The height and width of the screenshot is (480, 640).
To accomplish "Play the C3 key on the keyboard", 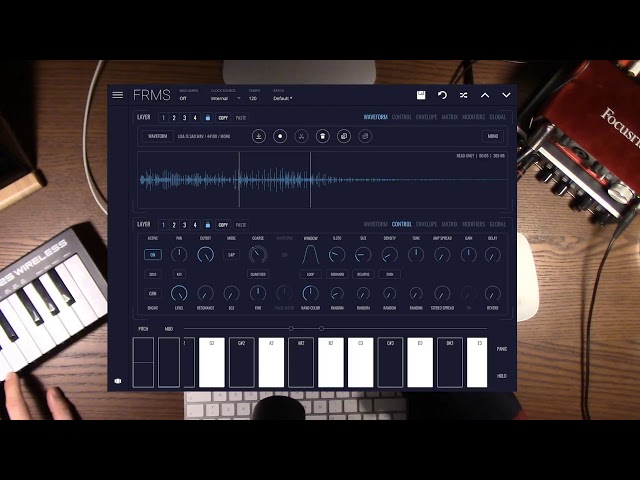I will 360,362.
